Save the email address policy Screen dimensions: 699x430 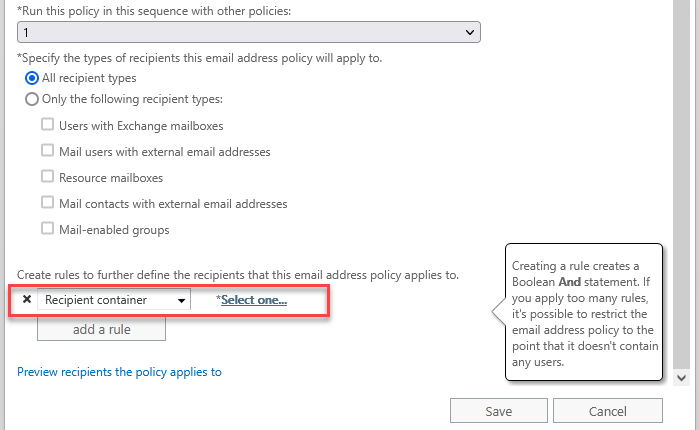click(498, 411)
